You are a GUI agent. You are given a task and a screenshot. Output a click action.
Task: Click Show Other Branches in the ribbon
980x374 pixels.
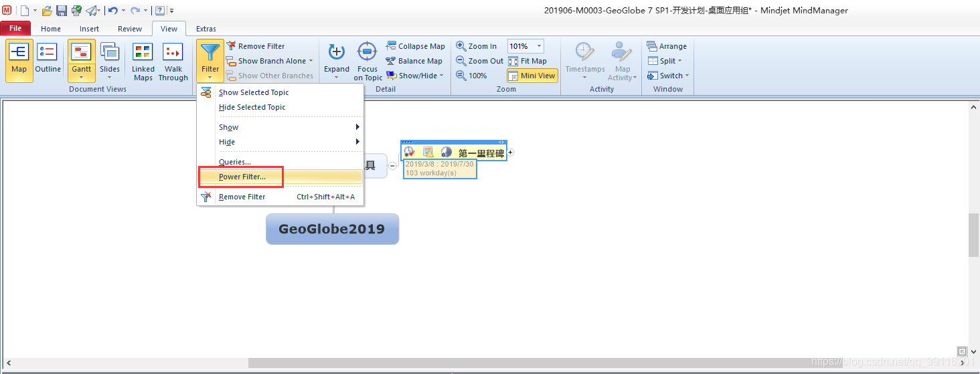pyautogui.click(x=269, y=76)
